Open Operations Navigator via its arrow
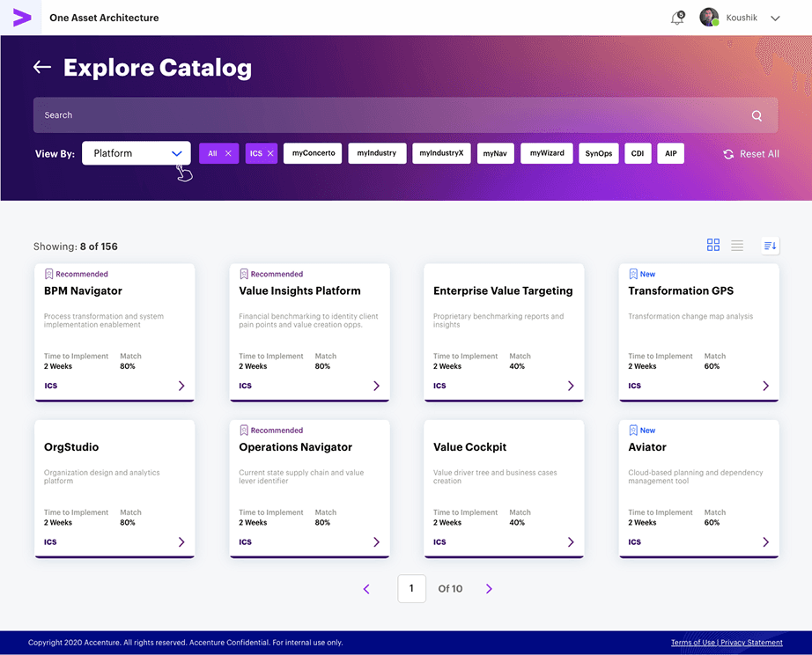812x655 pixels. pyautogui.click(x=376, y=542)
